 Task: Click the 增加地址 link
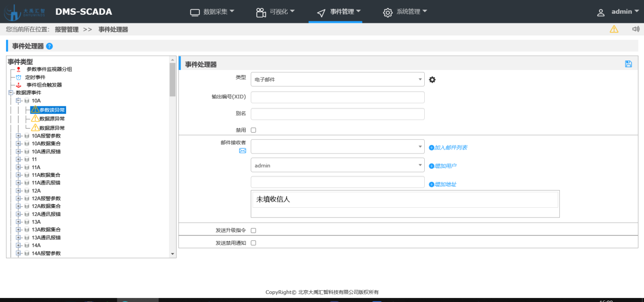(443, 184)
